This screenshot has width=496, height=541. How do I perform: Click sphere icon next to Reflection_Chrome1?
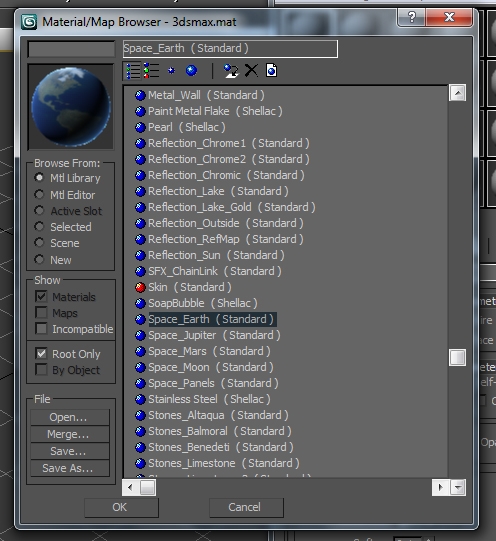coord(140,144)
